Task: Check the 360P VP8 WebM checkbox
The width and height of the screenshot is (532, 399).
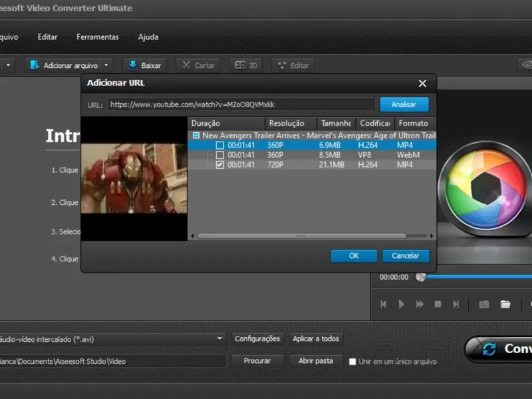Action: click(220, 155)
